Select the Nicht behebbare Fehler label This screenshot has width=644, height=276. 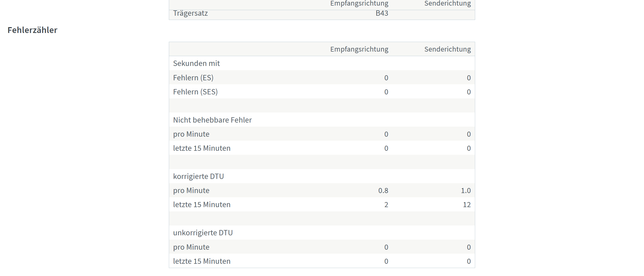(212, 120)
